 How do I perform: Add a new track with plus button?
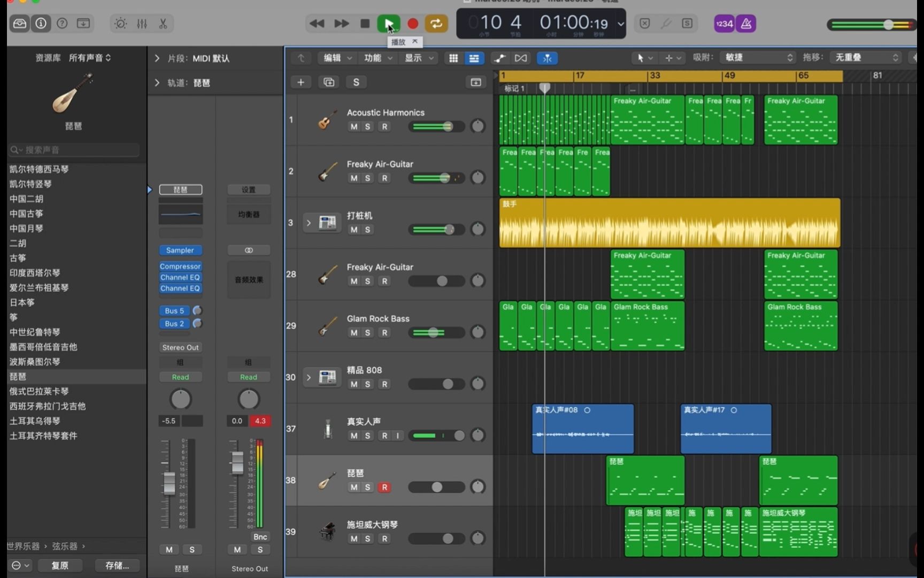tap(301, 82)
